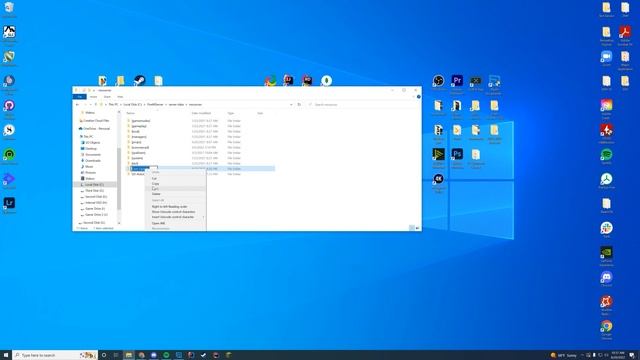Open the Zoom desktop shortcut

(x=606, y=57)
